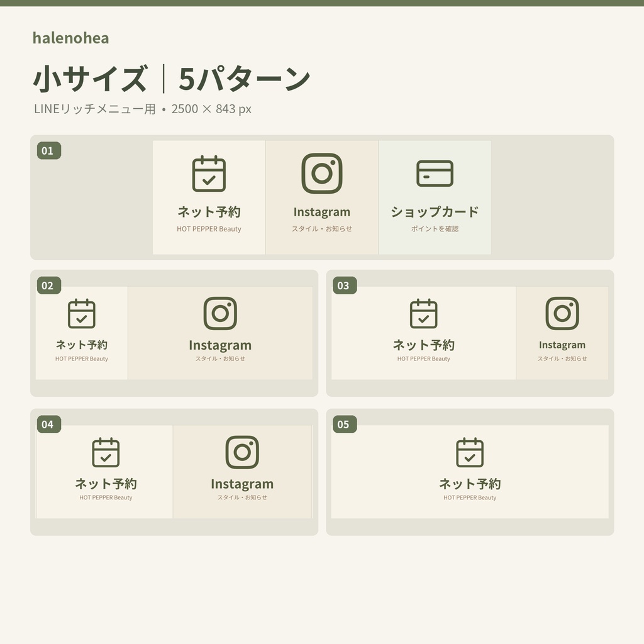Screen dimensions: 644x644
Task: Click ネット予約 label in pattern 01
Action: point(209,212)
